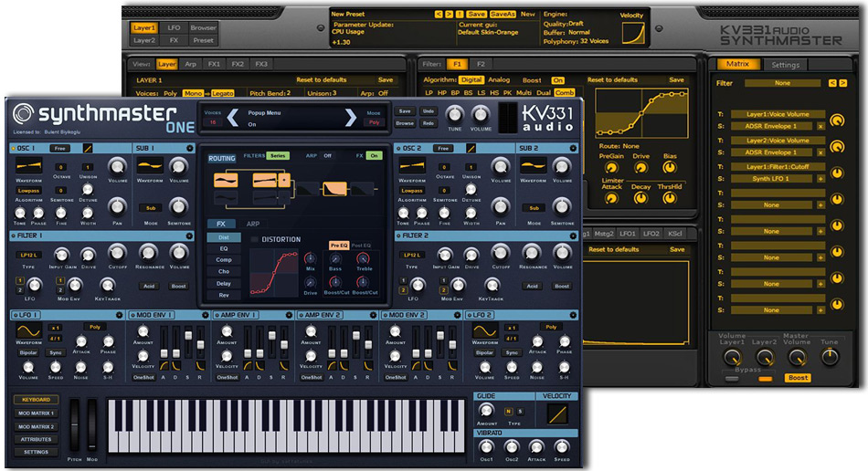Open SUB 1 waveform display

pyautogui.click(x=150, y=165)
